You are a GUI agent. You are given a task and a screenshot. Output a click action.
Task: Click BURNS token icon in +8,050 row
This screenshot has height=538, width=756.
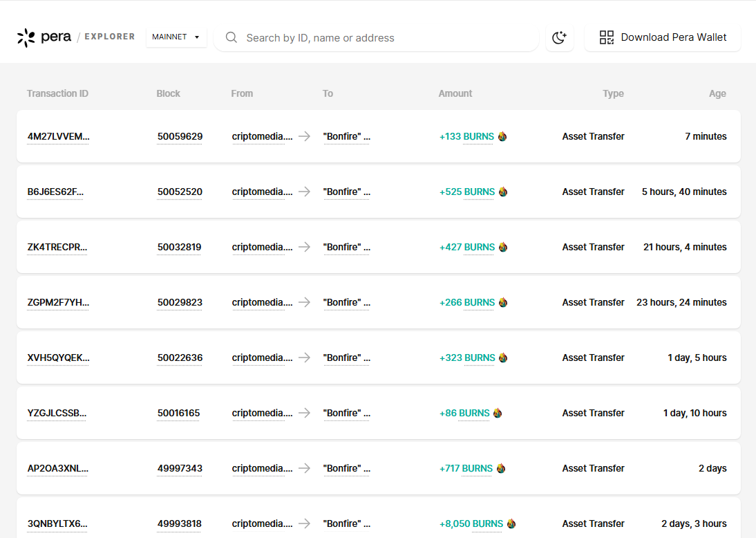coord(511,524)
